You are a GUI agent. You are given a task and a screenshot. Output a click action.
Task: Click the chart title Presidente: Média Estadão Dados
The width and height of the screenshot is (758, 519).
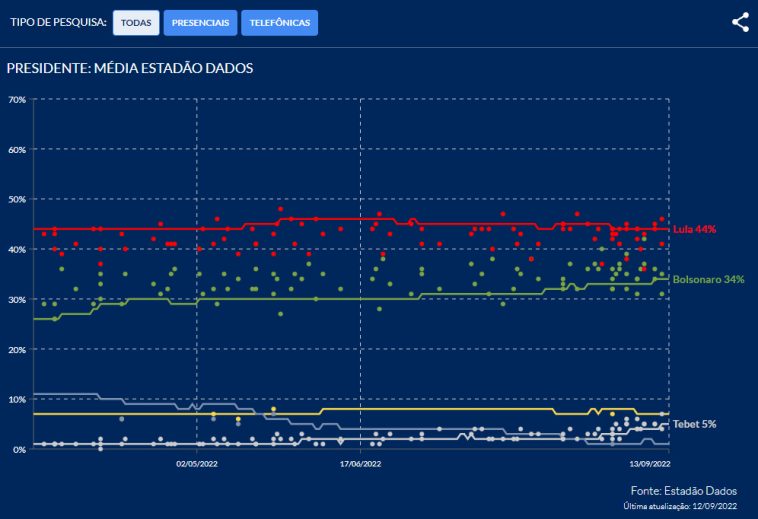[x=130, y=68]
